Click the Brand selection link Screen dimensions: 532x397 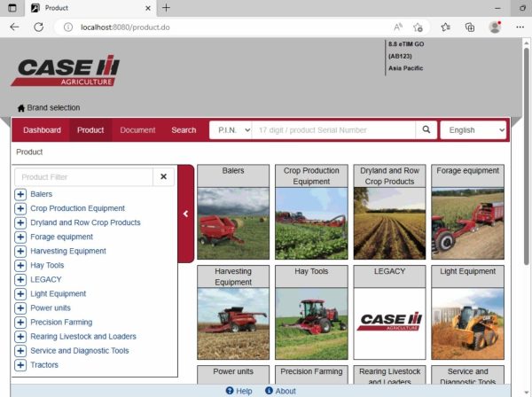53,108
